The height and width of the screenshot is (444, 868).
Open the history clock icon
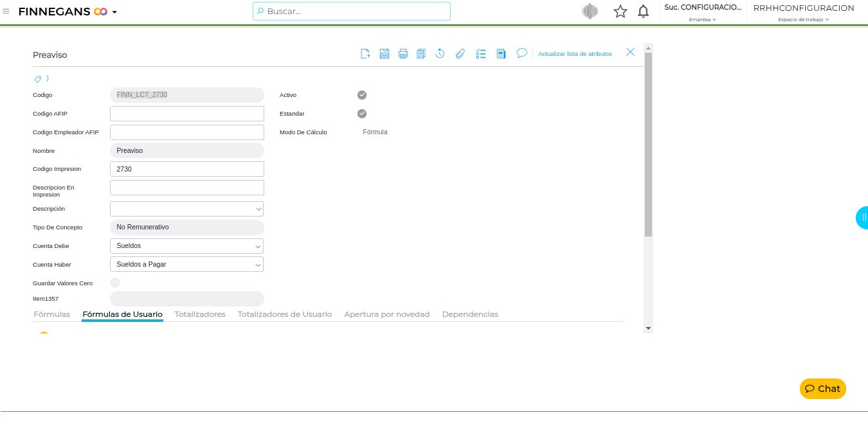pos(440,54)
